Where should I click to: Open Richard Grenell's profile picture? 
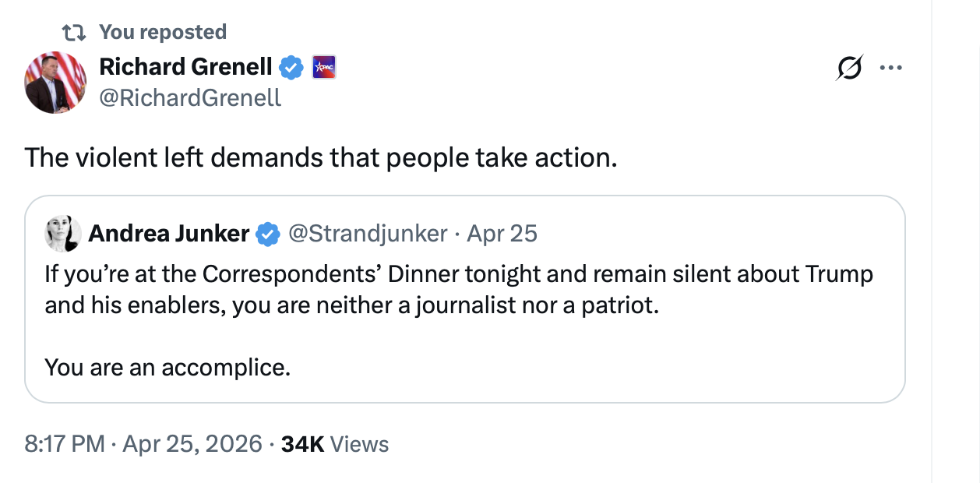pos(55,83)
